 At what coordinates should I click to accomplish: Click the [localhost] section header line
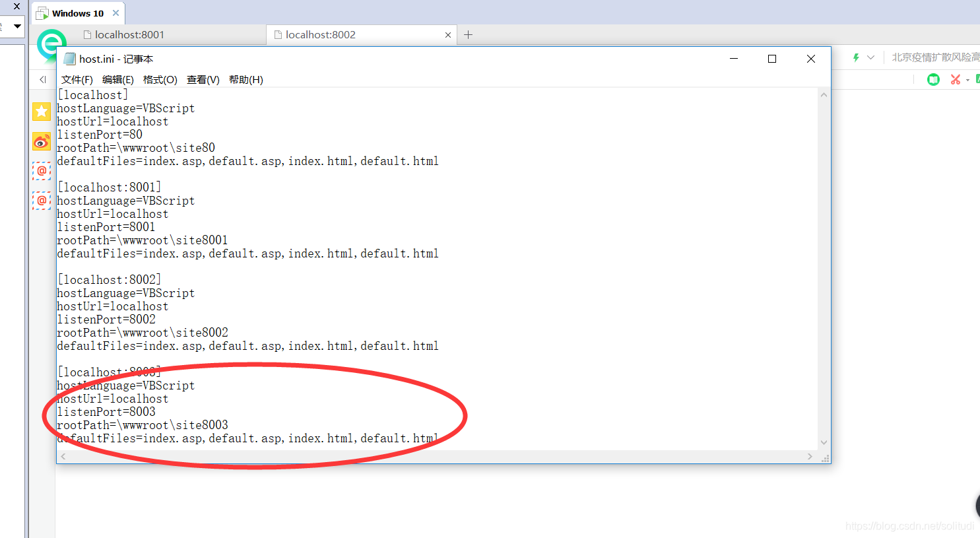92,95
